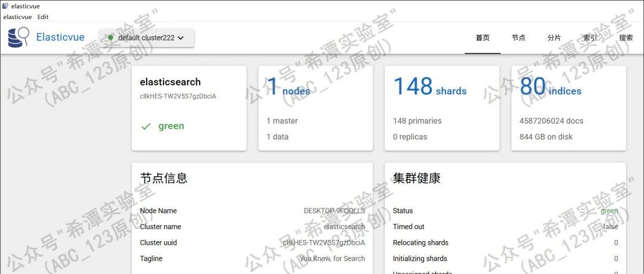The image size is (644, 274).
Task: Click the '1 master' text
Action: coord(282,121)
